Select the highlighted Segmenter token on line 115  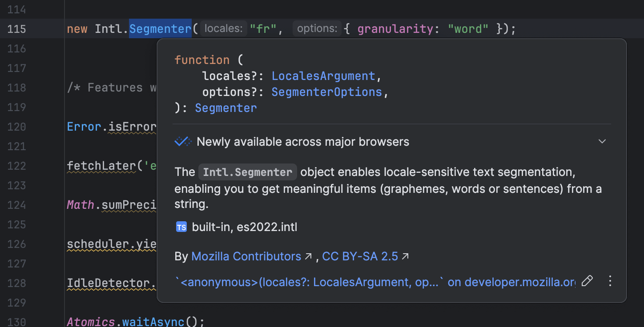160,28
